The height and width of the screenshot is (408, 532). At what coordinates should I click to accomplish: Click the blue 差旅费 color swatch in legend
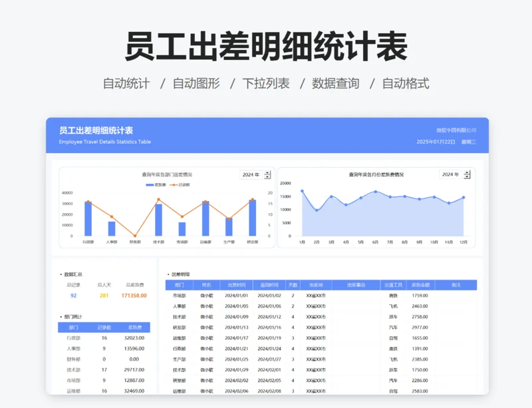[x=150, y=184]
